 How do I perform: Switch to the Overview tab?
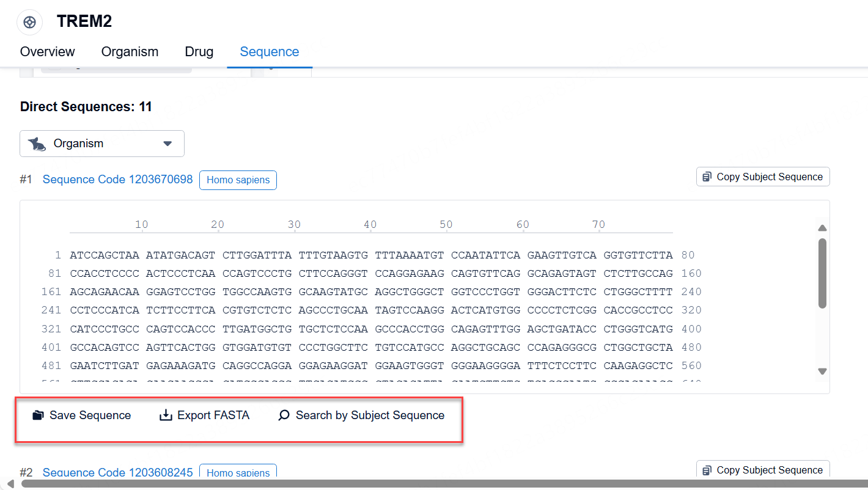coord(48,52)
